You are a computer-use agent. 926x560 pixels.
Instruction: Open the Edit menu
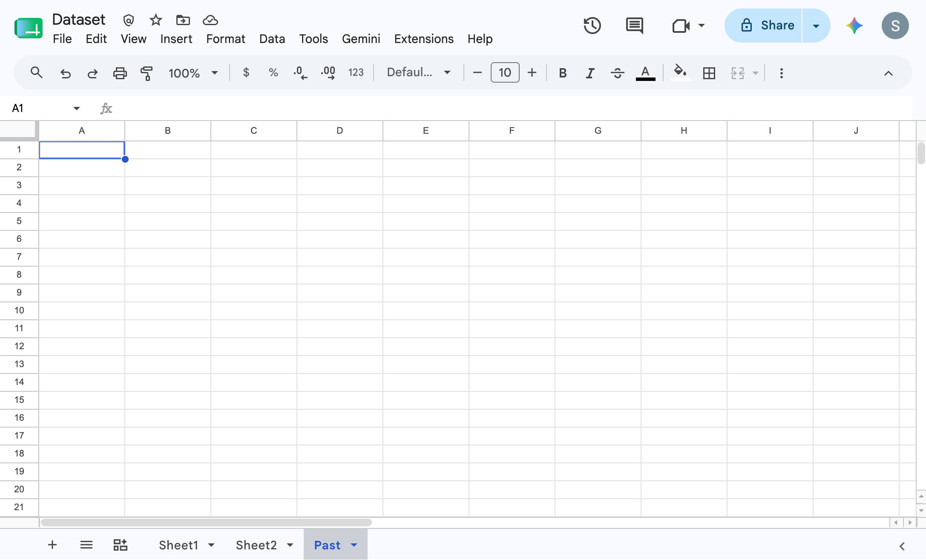(x=96, y=39)
